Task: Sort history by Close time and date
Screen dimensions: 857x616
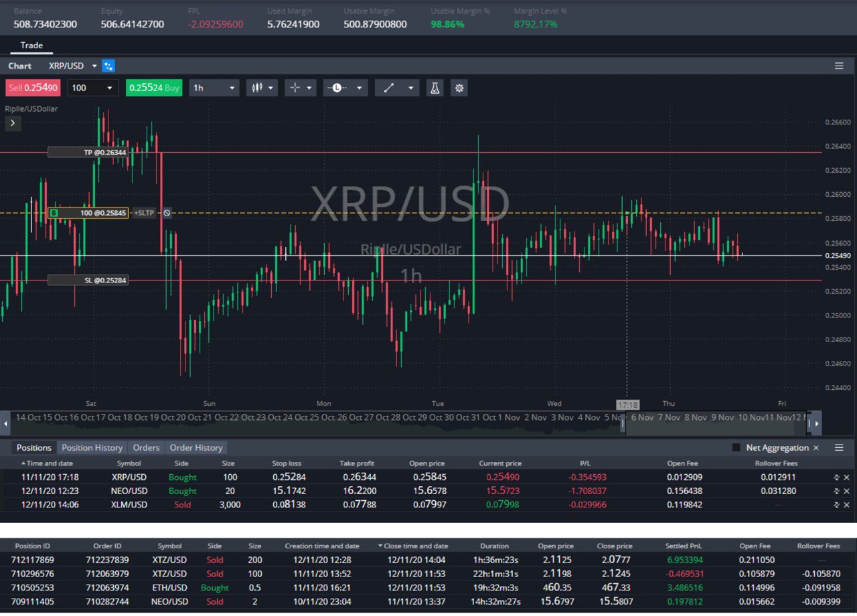Action: pyautogui.click(x=416, y=546)
